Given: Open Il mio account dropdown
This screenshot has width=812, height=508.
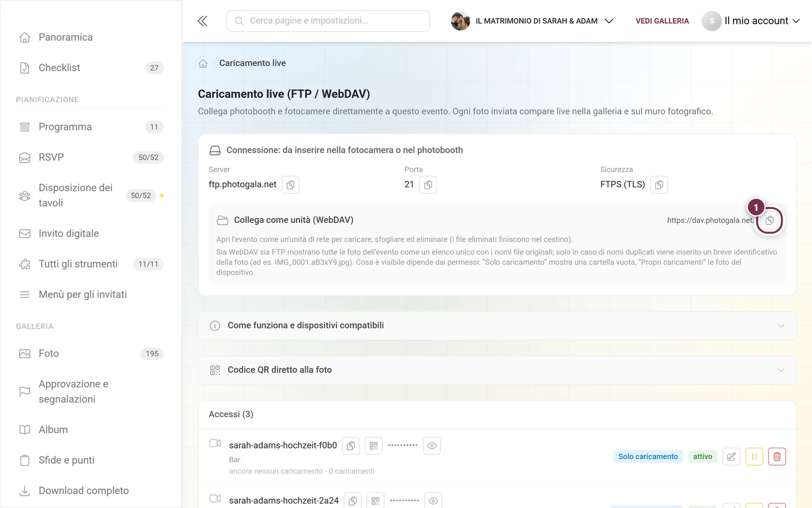Looking at the screenshot, I should point(762,21).
